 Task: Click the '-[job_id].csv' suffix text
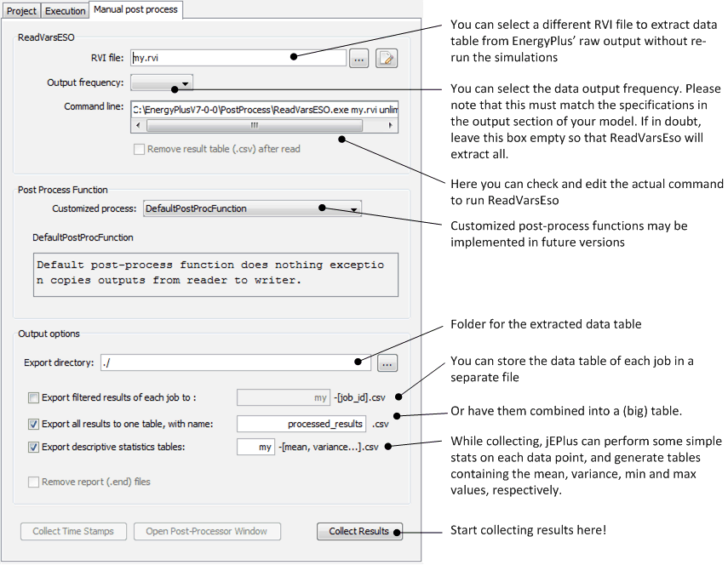tap(359, 398)
